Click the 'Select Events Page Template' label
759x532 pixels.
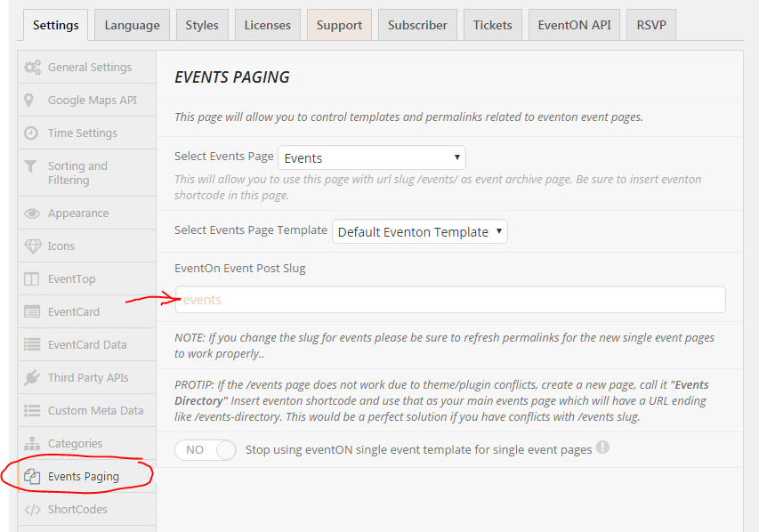pyautogui.click(x=251, y=230)
